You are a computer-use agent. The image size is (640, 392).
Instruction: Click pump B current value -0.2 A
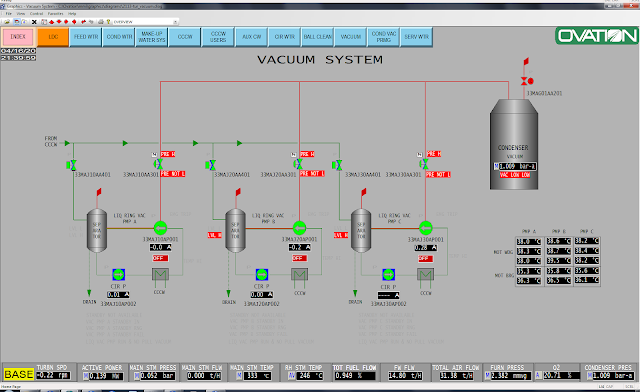300,247
